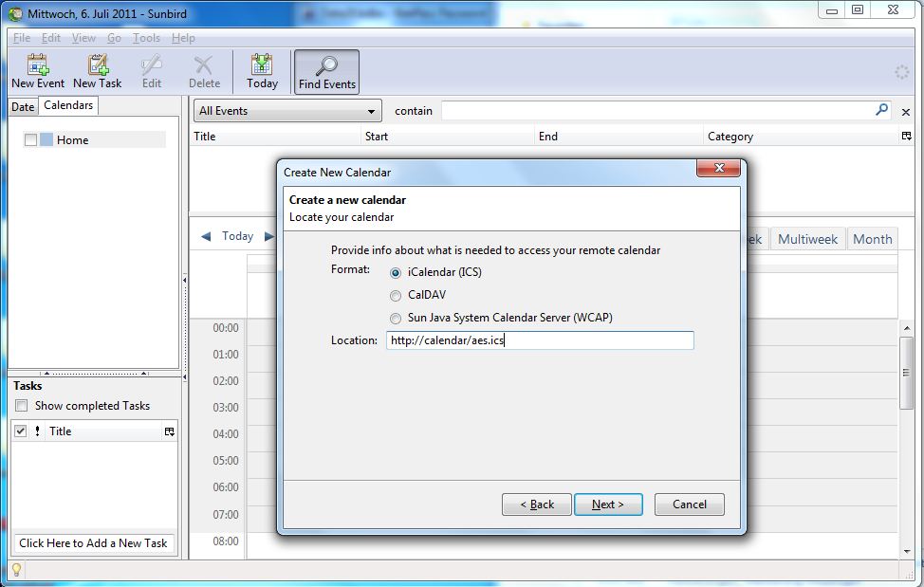Screen dimensions: 924x587
Task: Click the day view vertical scrollbar thumb
Action: click(x=906, y=374)
